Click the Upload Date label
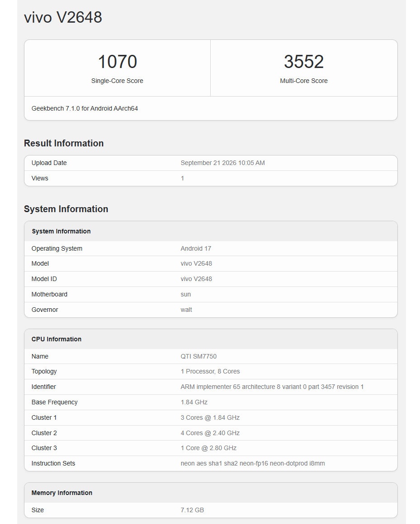Viewport: 420px width, 524px height. (49, 163)
